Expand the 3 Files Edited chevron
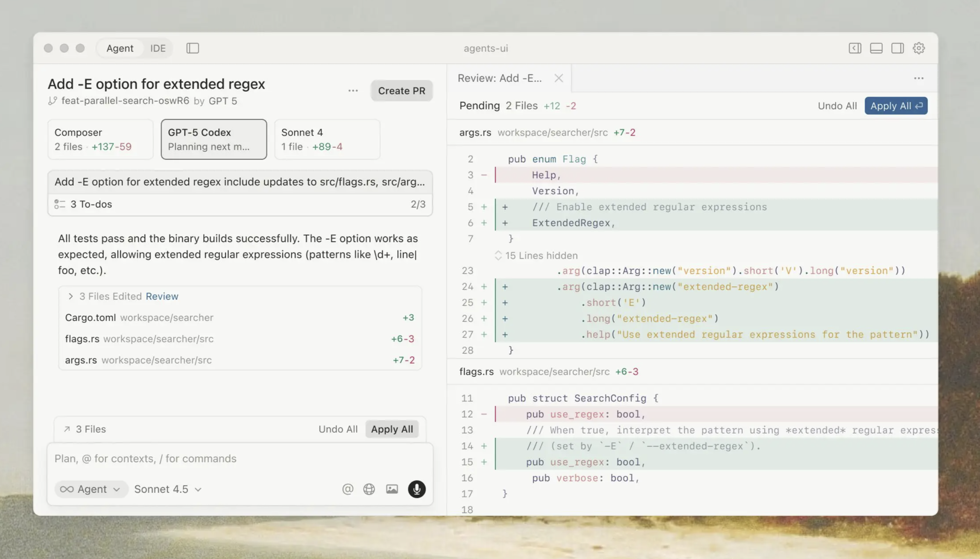 (x=70, y=296)
